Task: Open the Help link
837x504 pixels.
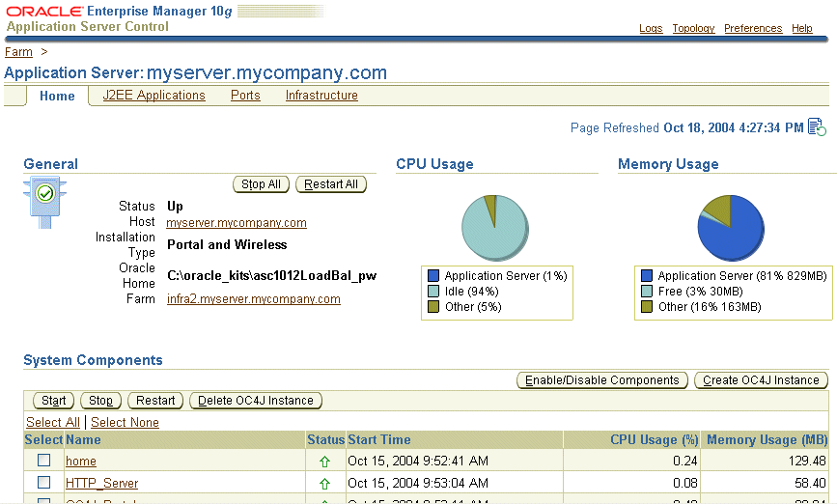Action: pos(802,28)
